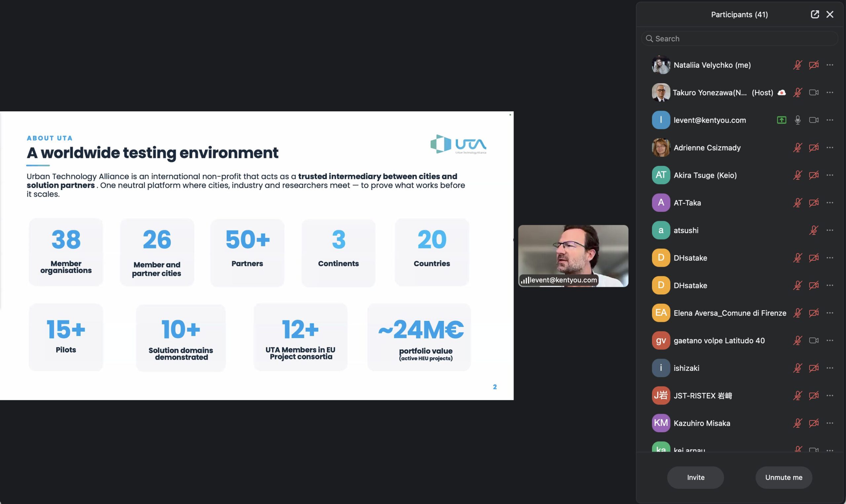Viewport: 846px width, 504px height.
Task: Toggle Takuro Yonezawa's muted microphone
Action: [797, 93]
